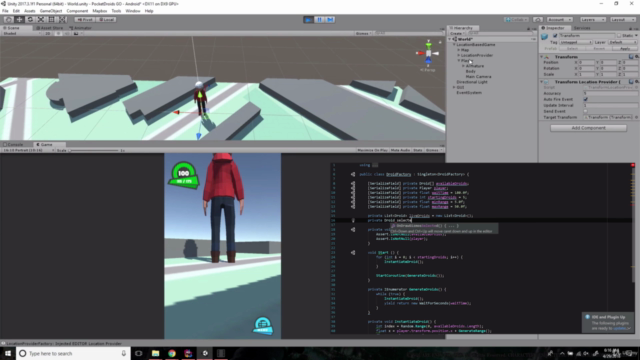The image size is (640, 360).
Task: Adjust the Game view Scale slider
Action: (94, 150)
